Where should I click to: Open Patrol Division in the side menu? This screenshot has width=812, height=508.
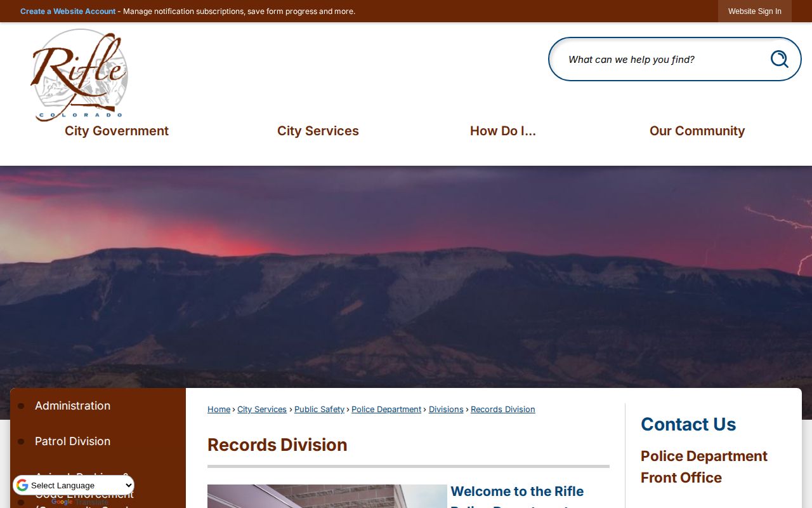72,441
